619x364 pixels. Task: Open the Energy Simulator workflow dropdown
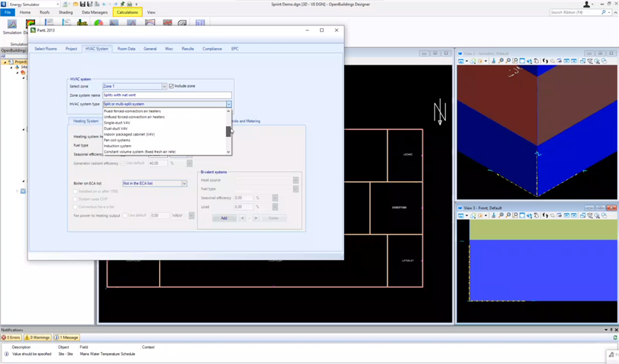(58, 4)
